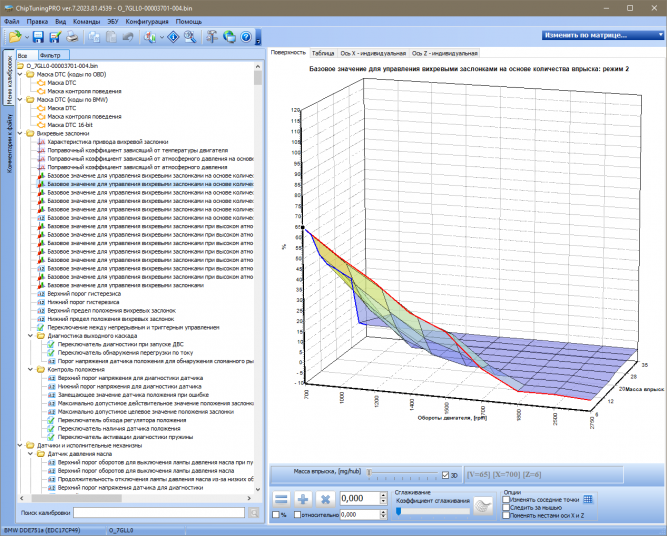Click check icon of Переключатель диагностики при запуске ДВС
The width and height of the screenshot is (667, 536).
(x=51, y=344)
